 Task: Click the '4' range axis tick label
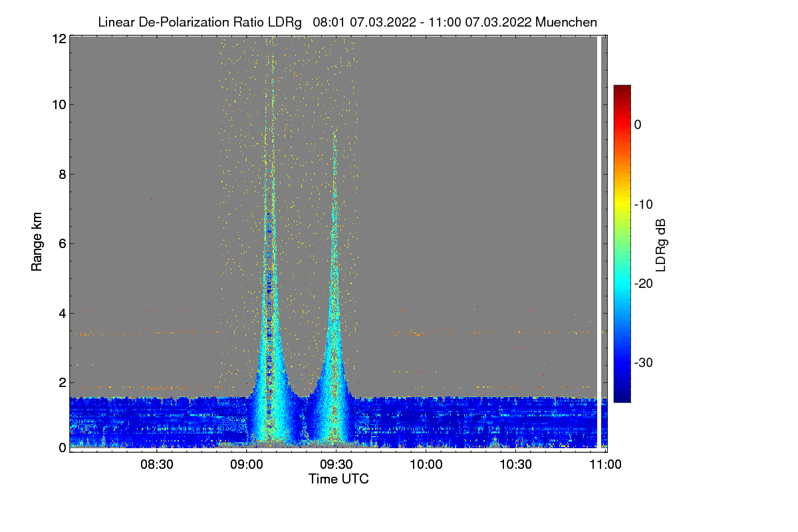pyautogui.click(x=62, y=313)
